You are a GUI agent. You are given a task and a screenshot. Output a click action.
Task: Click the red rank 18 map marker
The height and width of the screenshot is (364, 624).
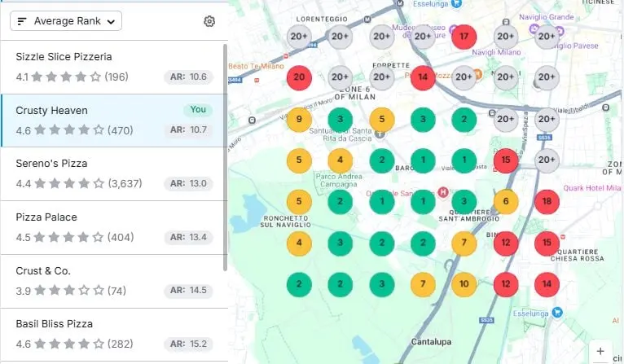[547, 201]
